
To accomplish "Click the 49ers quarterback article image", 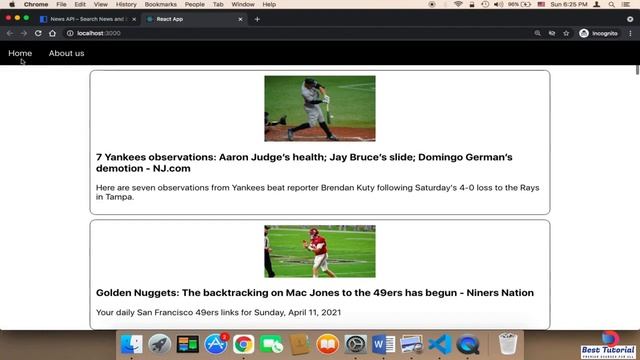I will (320, 251).
